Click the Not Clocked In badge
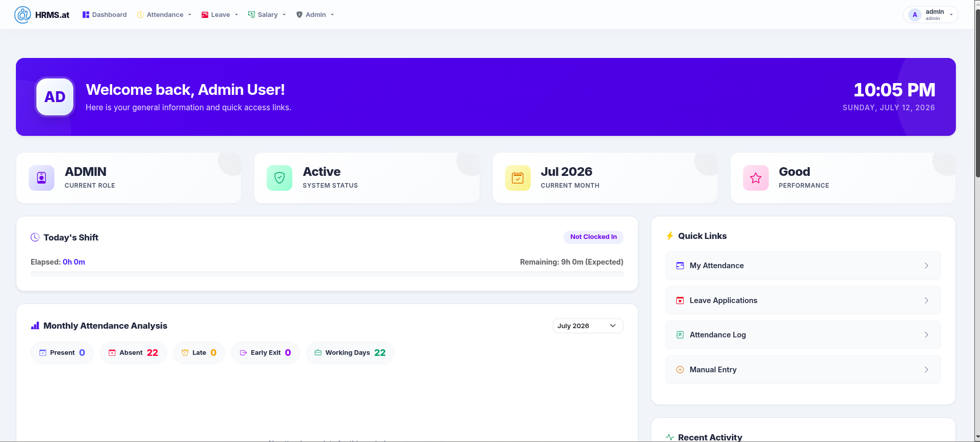980x442 pixels. [593, 237]
